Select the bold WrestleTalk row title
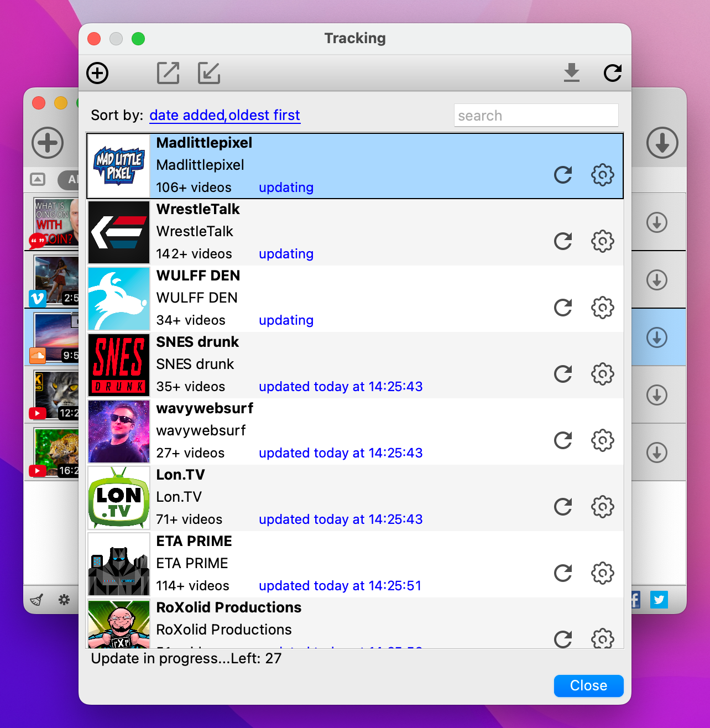This screenshot has height=728, width=710. click(198, 209)
